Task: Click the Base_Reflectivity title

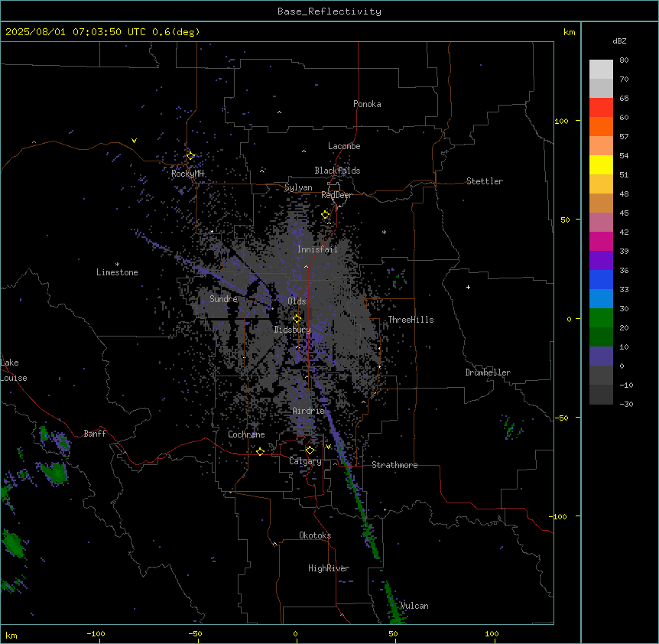Action: click(x=329, y=11)
